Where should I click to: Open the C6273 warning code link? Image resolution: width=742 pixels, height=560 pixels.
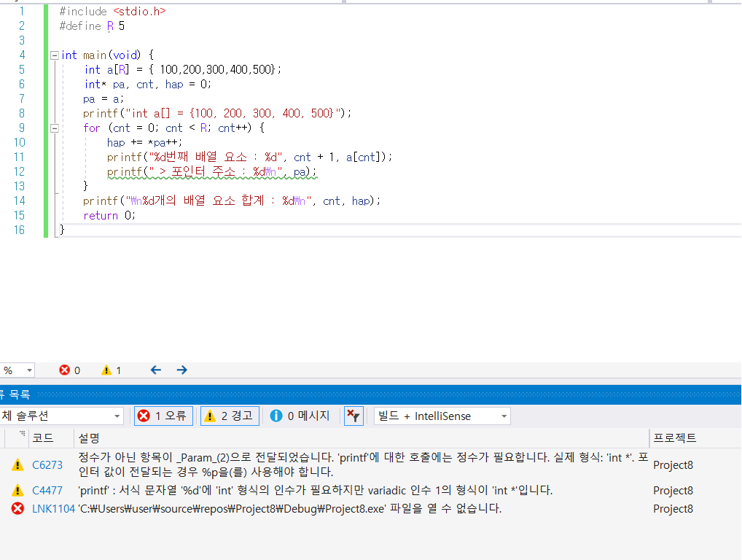tap(47, 465)
